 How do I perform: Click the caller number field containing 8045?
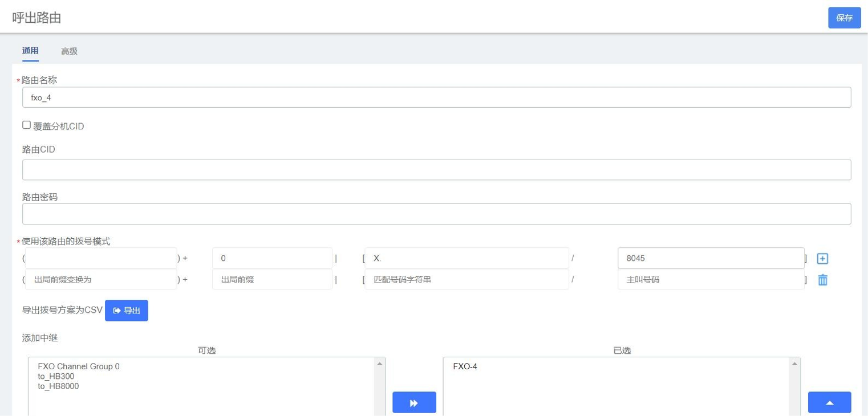point(711,258)
